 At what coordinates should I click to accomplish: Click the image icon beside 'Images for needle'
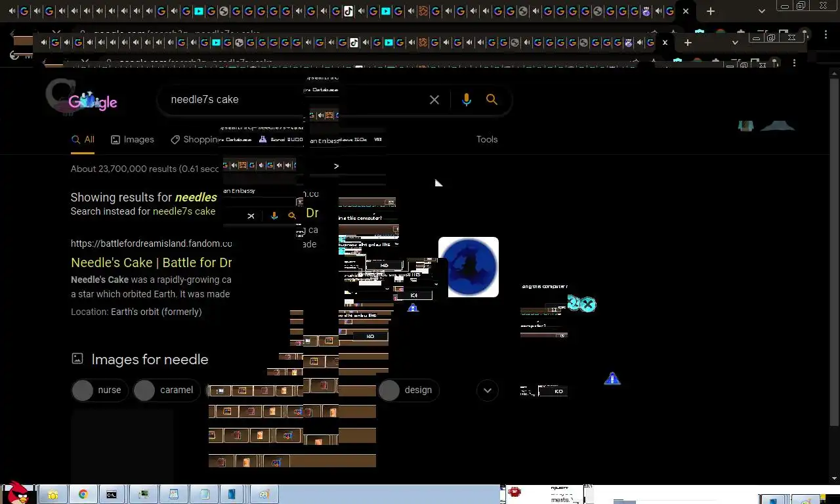77,358
